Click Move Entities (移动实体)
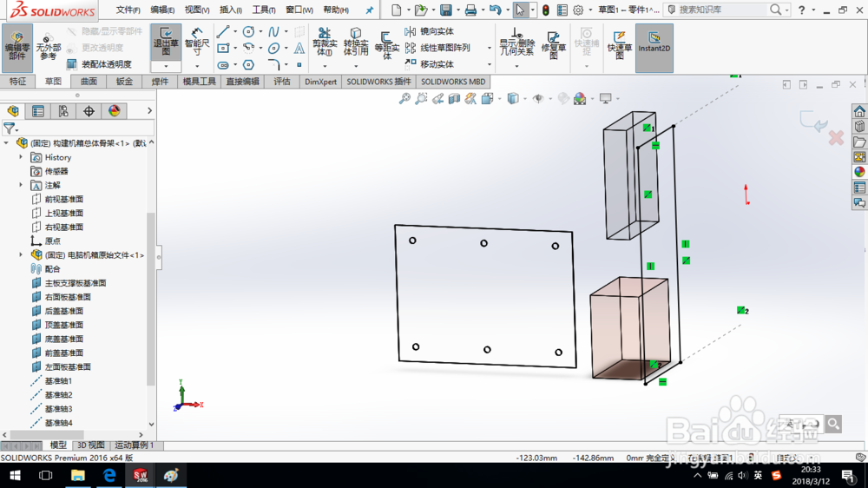 point(429,64)
